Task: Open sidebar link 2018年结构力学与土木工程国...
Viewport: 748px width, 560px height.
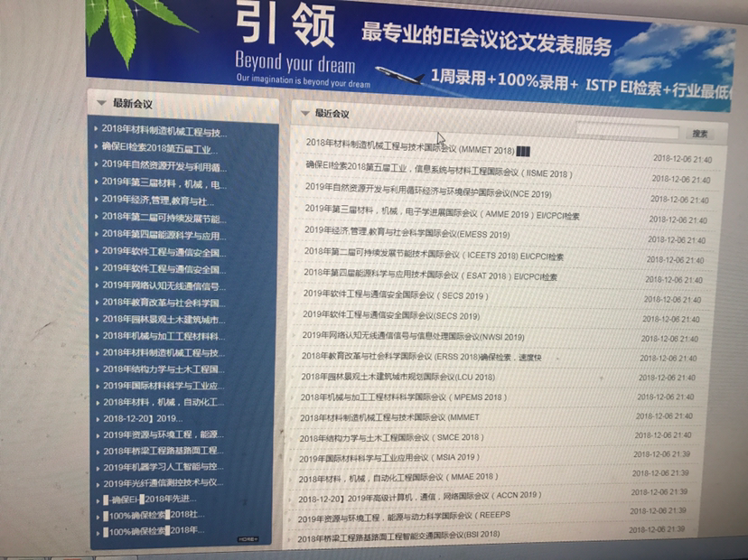Action: (x=164, y=369)
